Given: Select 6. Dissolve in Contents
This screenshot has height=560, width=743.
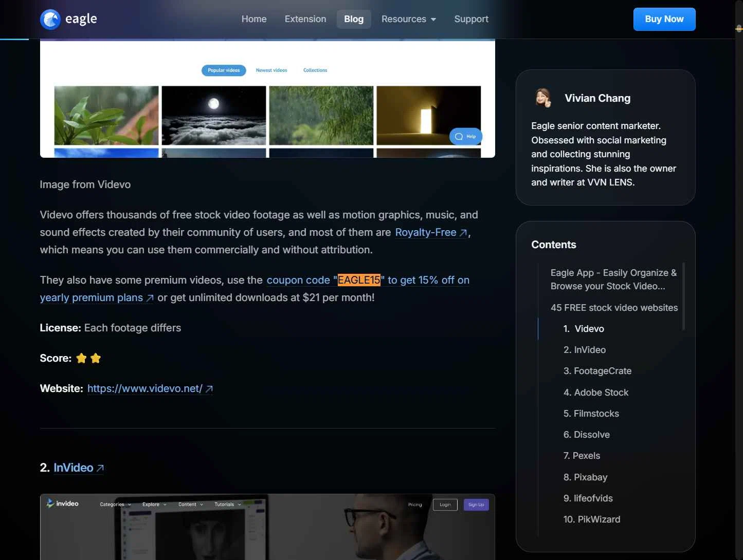Looking at the screenshot, I should (587, 435).
